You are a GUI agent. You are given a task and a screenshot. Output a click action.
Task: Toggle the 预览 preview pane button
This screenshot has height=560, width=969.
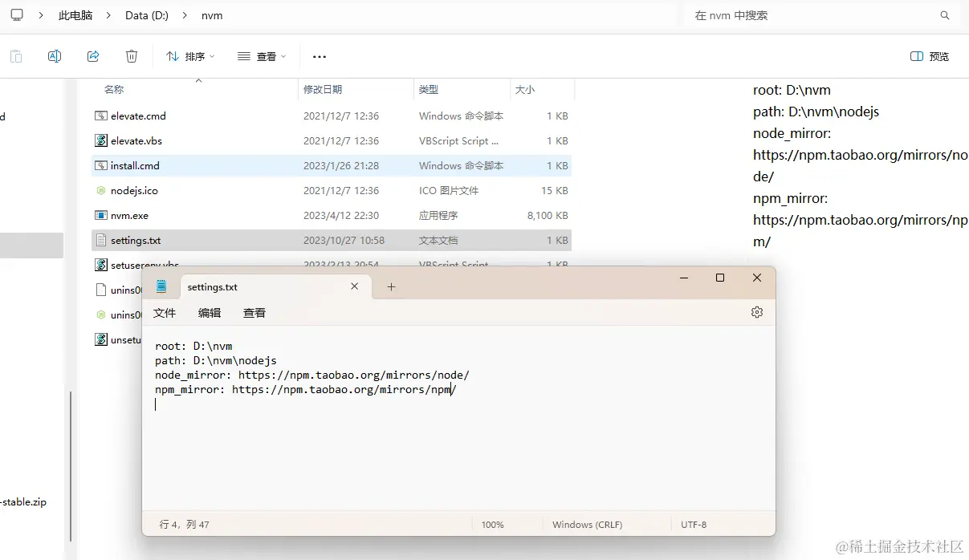[930, 56]
